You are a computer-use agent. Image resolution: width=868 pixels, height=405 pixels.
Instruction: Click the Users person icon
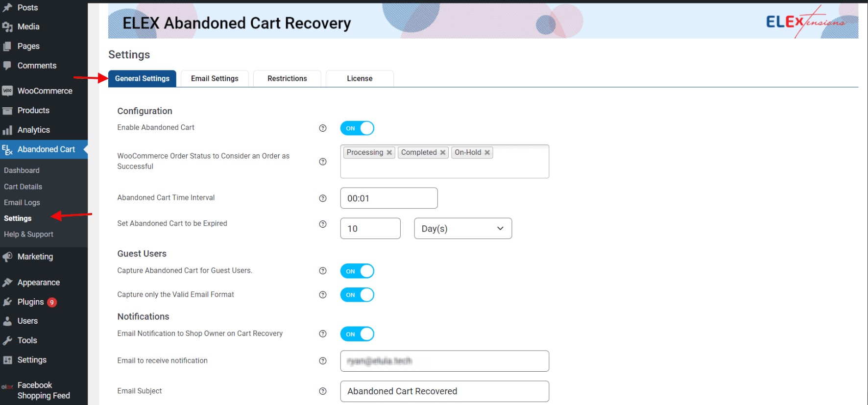coord(7,321)
